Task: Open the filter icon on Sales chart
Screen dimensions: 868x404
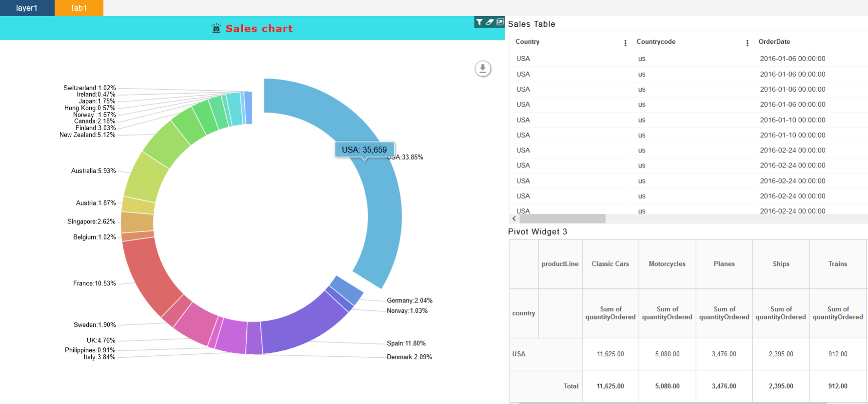Action: click(479, 22)
